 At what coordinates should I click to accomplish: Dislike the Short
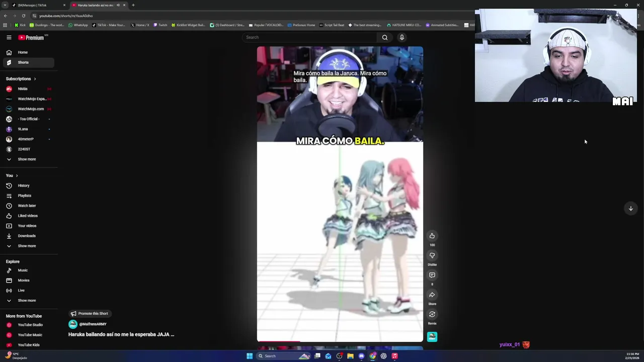[x=432, y=255]
